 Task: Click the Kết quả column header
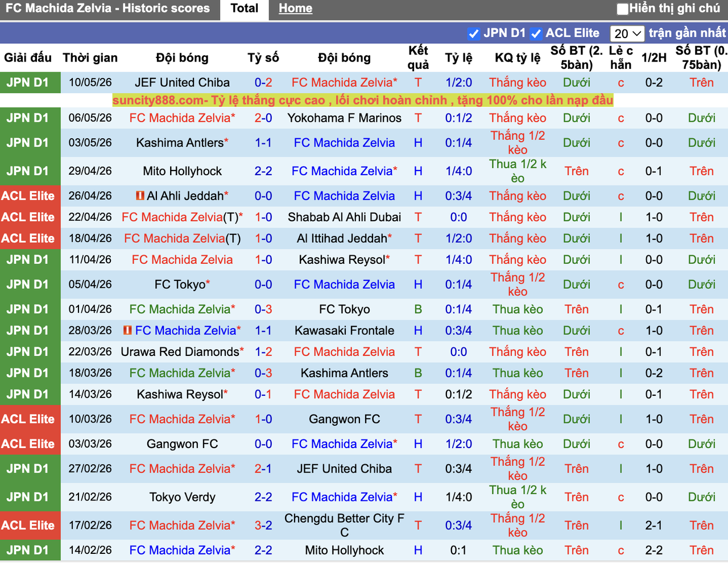pyautogui.click(x=418, y=58)
